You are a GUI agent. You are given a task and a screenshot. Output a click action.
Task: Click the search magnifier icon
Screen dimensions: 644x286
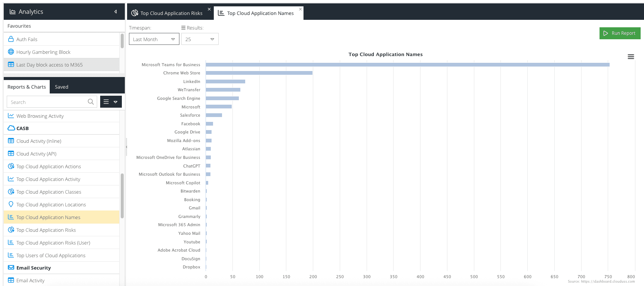tap(90, 102)
